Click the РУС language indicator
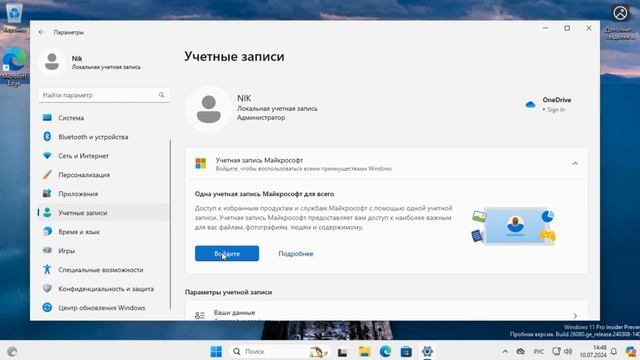 point(539,351)
